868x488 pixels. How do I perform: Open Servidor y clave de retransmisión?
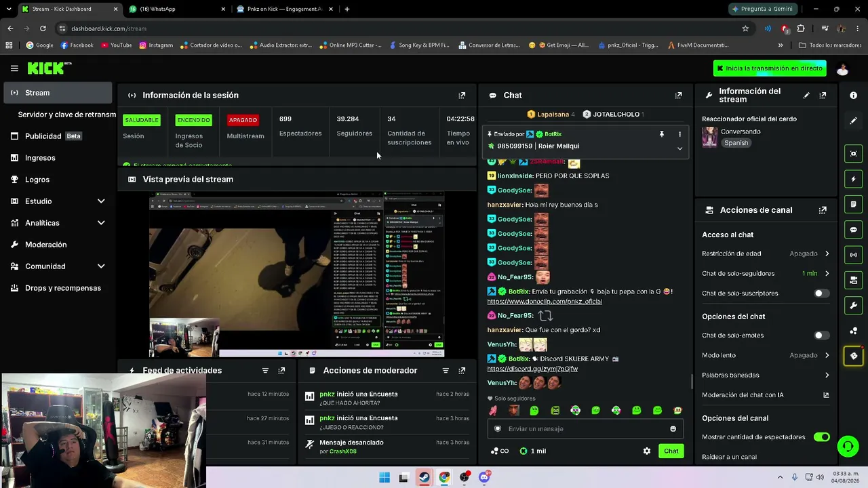click(x=66, y=115)
